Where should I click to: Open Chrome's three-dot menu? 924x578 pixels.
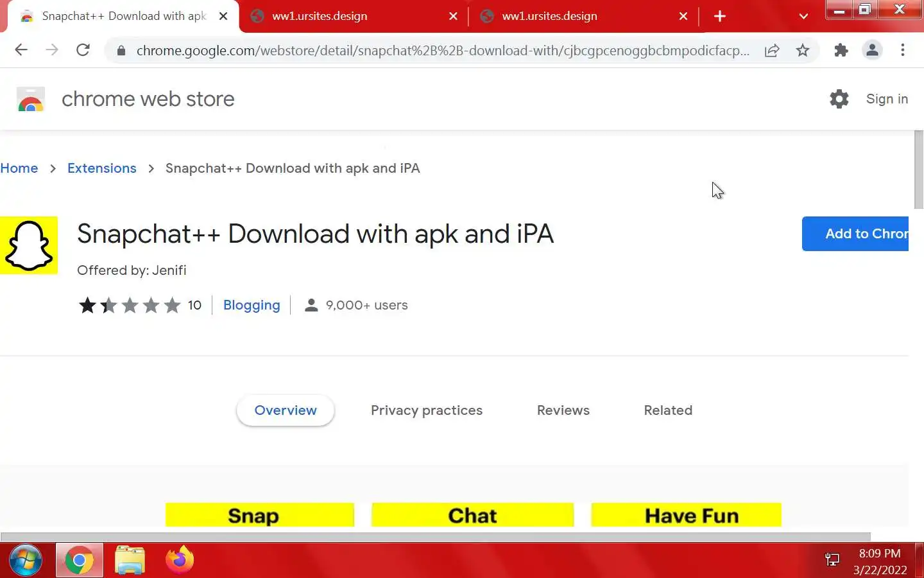903,50
